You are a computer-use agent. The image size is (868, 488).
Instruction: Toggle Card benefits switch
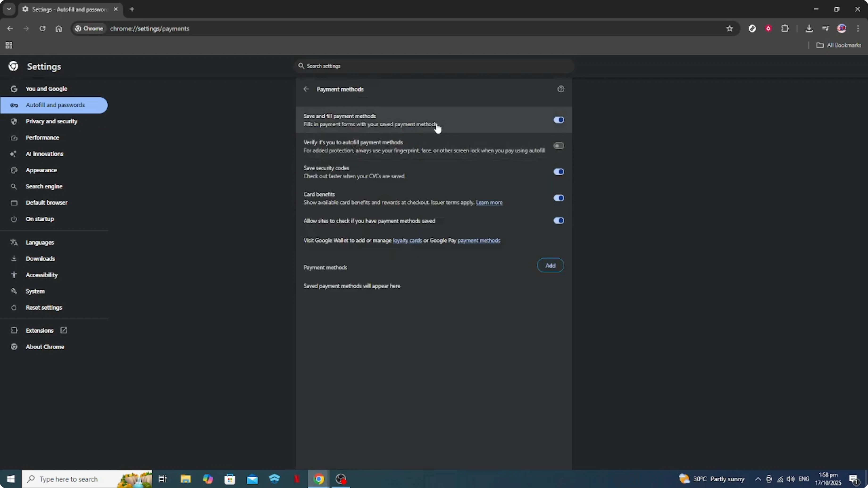tap(559, 198)
